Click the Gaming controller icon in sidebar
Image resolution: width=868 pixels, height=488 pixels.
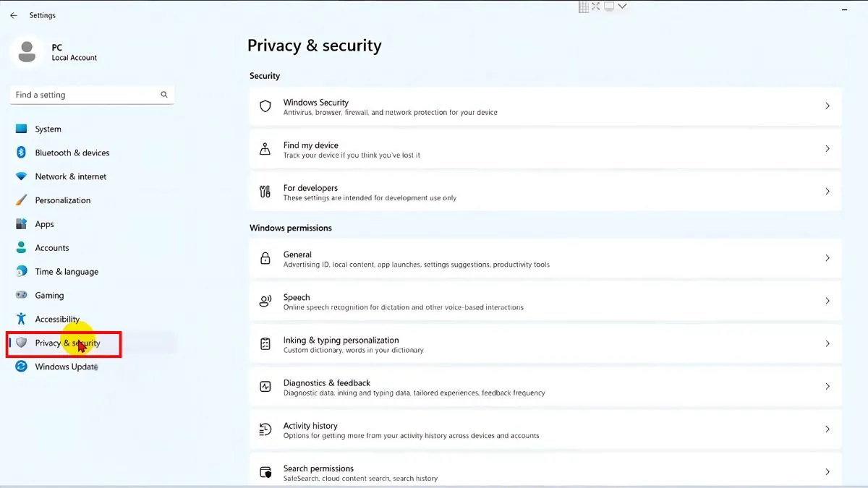click(x=19, y=295)
